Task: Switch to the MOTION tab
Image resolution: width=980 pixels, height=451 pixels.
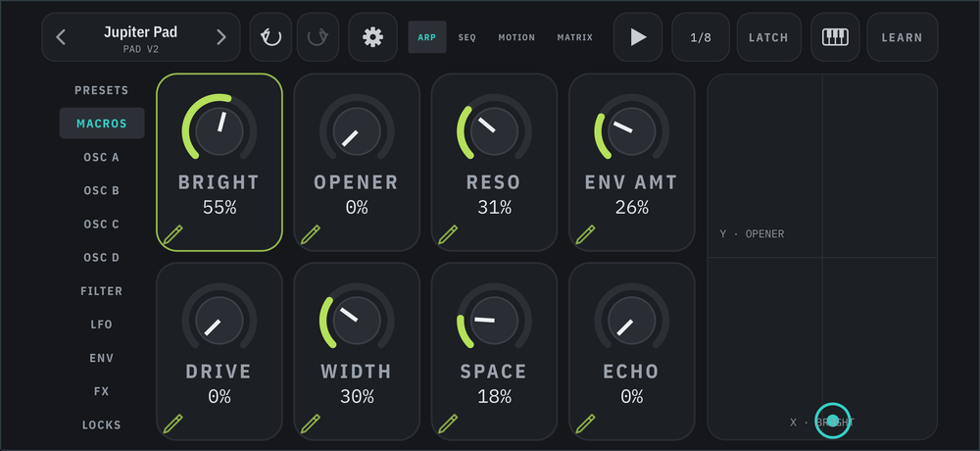Action: click(516, 37)
